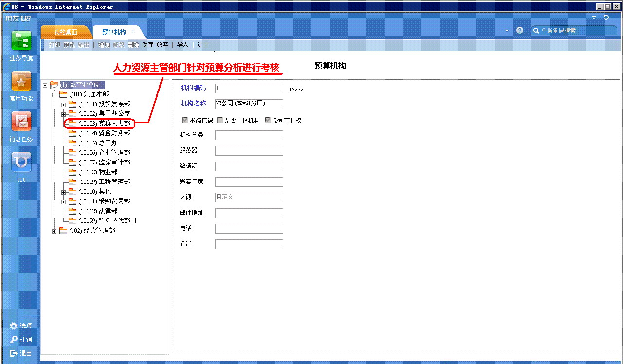Focus the 邮件地址 input field

(x=249, y=213)
